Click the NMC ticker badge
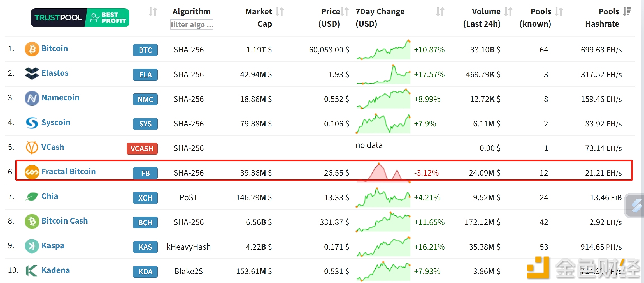The width and height of the screenshot is (644, 283). [x=145, y=99]
